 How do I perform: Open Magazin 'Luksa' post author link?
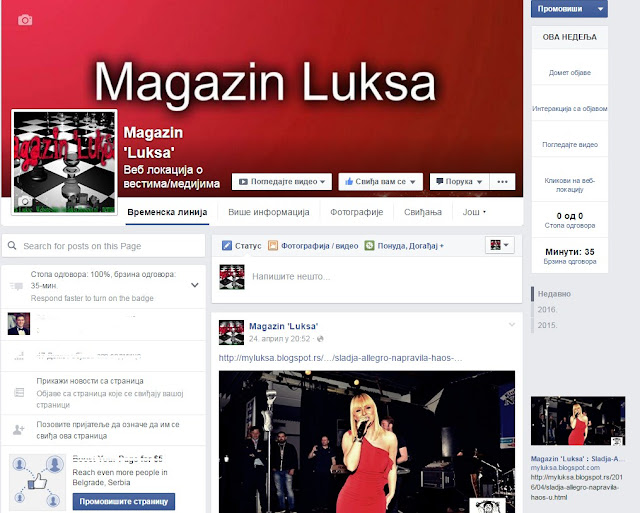click(x=283, y=326)
